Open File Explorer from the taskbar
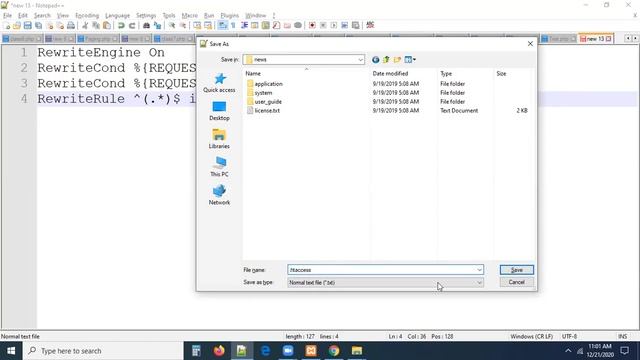640x360 pixels. (357, 351)
